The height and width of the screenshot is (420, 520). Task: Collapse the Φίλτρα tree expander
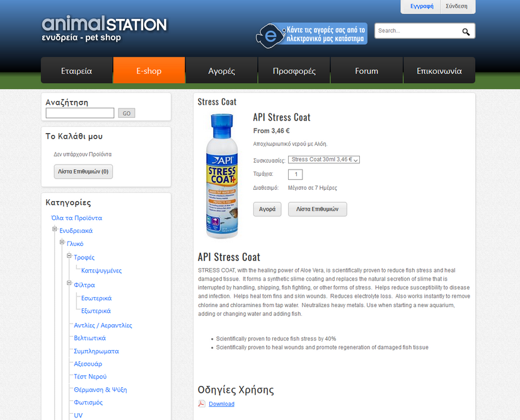tap(69, 284)
